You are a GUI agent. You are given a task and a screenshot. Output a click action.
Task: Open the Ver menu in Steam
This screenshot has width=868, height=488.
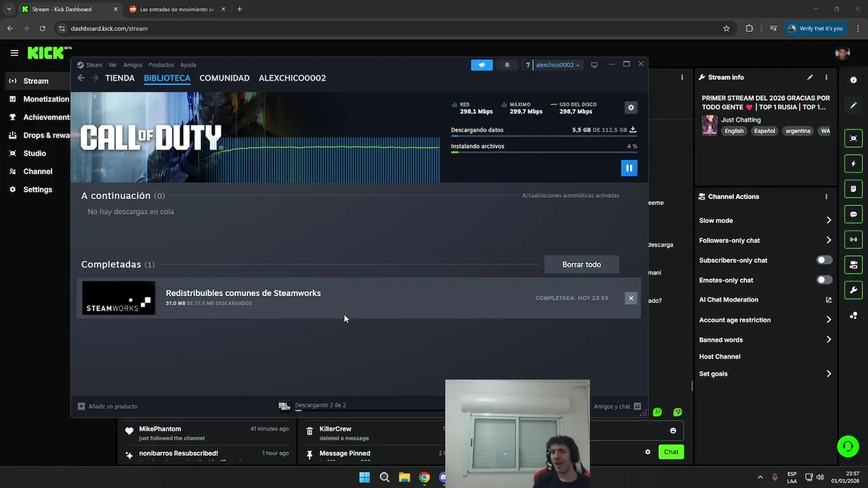[113, 65]
